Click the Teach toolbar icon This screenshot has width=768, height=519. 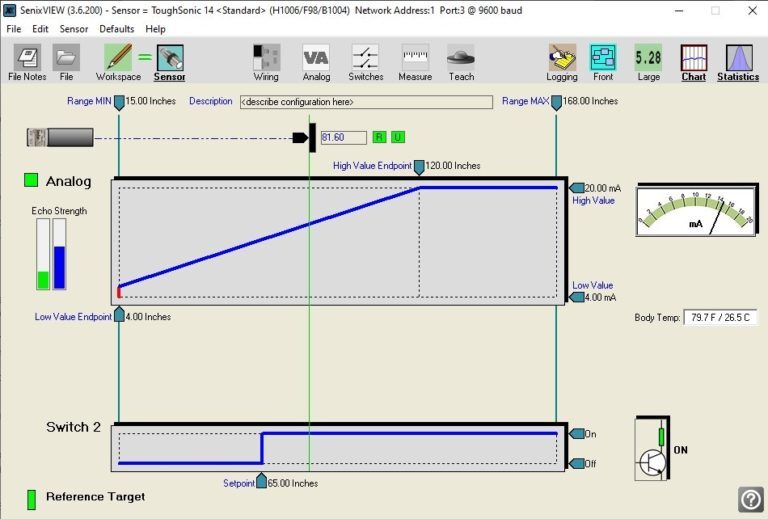click(461, 58)
